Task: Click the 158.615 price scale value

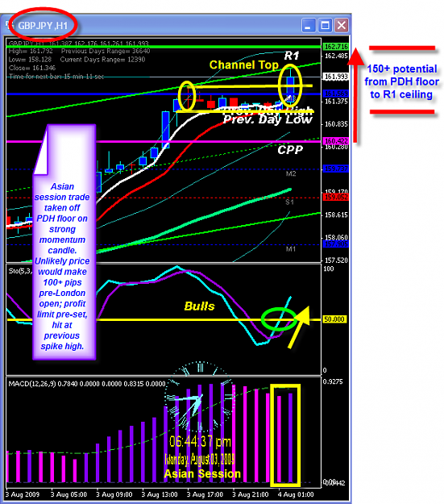Action: pos(336,215)
